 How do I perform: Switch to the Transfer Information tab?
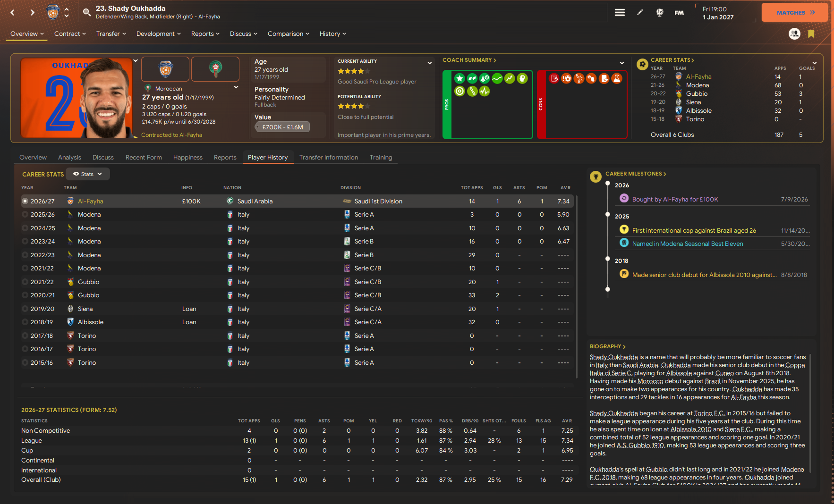click(x=328, y=158)
